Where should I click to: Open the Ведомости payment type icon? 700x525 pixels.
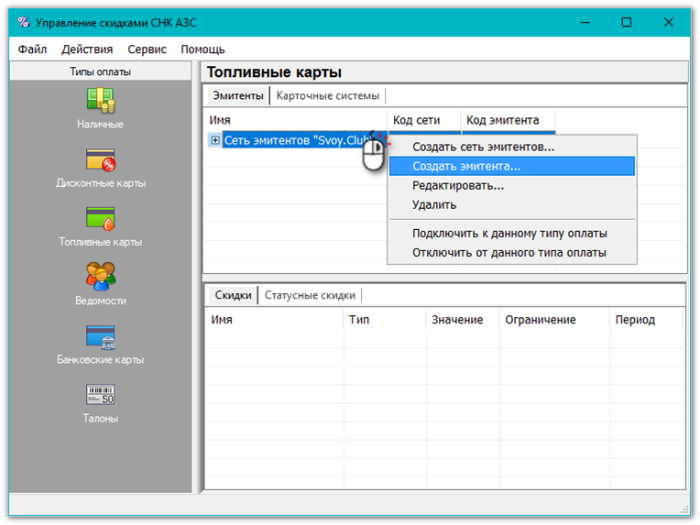100,277
